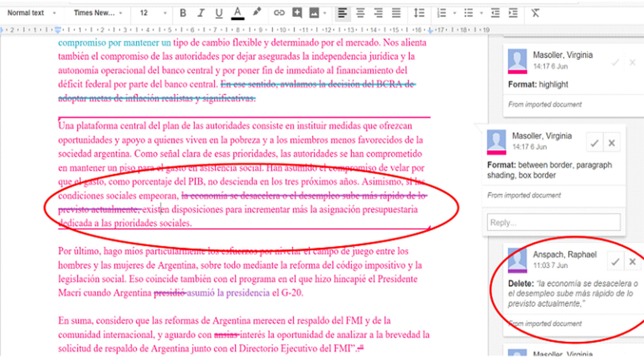The width and height of the screenshot is (644, 362).
Task: Reject the 'between border' format suggestion
Action: [611, 143]
